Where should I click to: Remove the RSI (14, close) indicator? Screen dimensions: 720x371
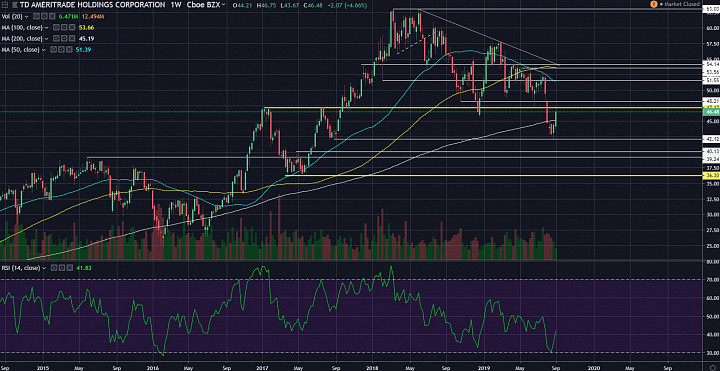(70, 268)
